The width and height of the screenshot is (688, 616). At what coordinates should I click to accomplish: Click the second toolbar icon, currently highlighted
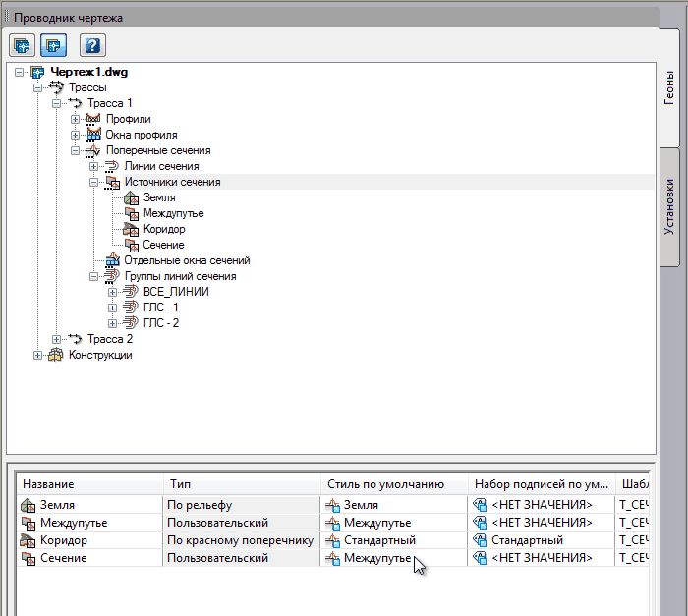tap(53, 44)
